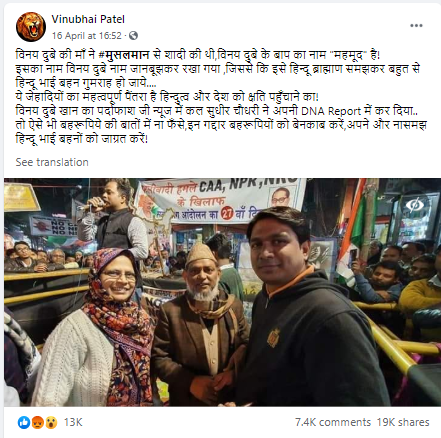Show the 13K reactions count

click(73, 422)
